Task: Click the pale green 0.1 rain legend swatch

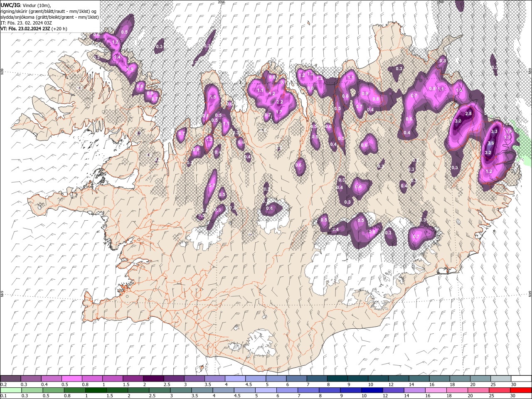Action: point(11,390)
